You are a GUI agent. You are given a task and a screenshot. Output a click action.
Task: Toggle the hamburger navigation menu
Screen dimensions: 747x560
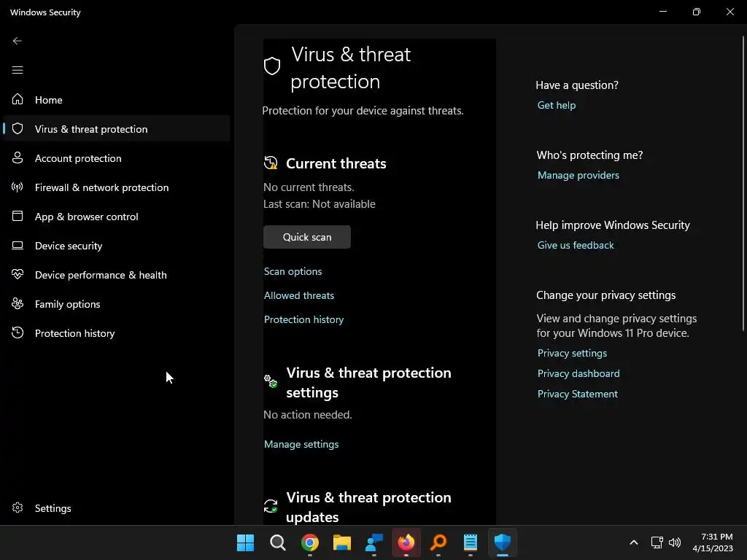(x=18, y=71)
